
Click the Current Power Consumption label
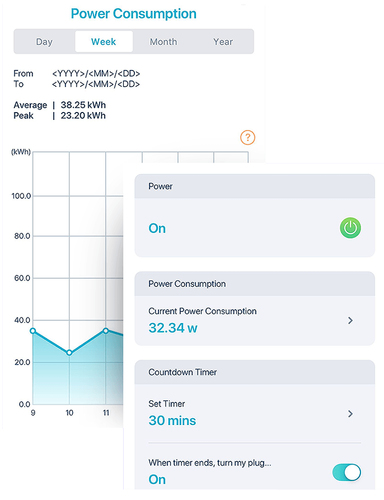point(202,311)
